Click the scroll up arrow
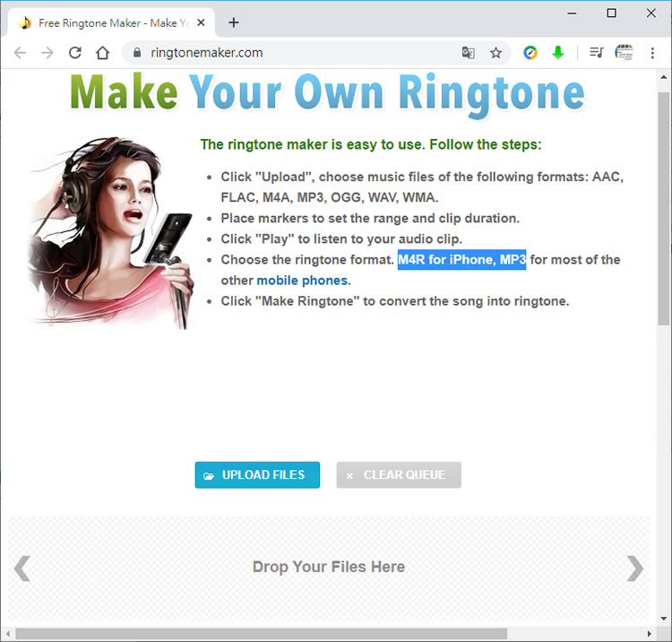Screen dimensions: 672x642 pos(663,78)
